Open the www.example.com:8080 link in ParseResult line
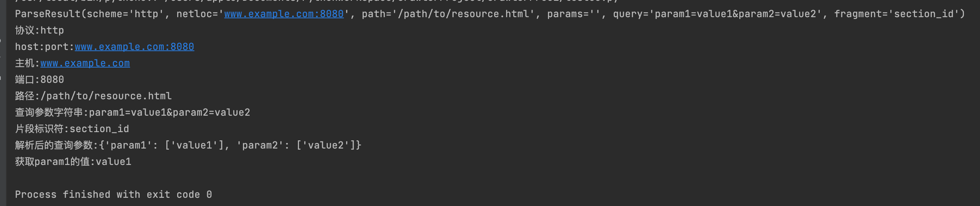 coord(284,14)
